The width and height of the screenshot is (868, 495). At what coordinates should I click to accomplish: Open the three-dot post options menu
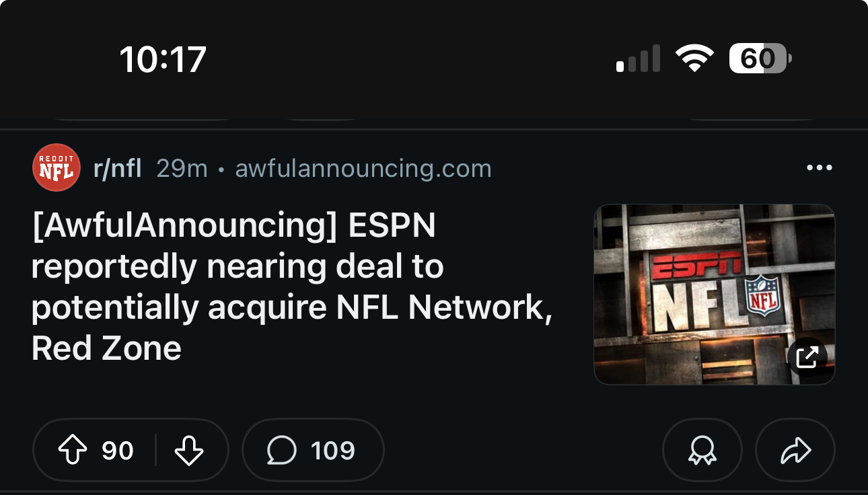point(819,167)
